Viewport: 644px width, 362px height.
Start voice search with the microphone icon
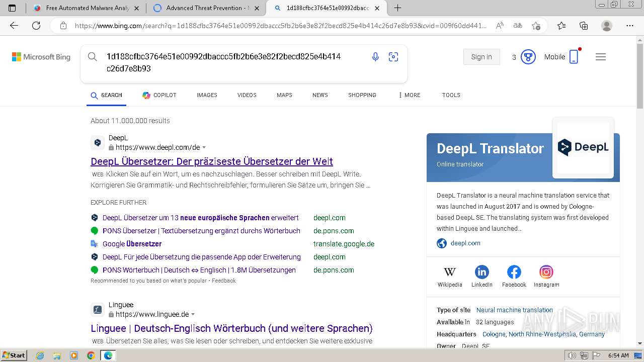(375, 57)
